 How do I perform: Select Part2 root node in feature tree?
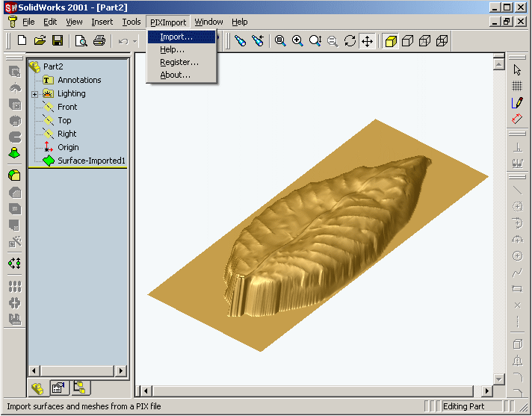coord(53,66)
